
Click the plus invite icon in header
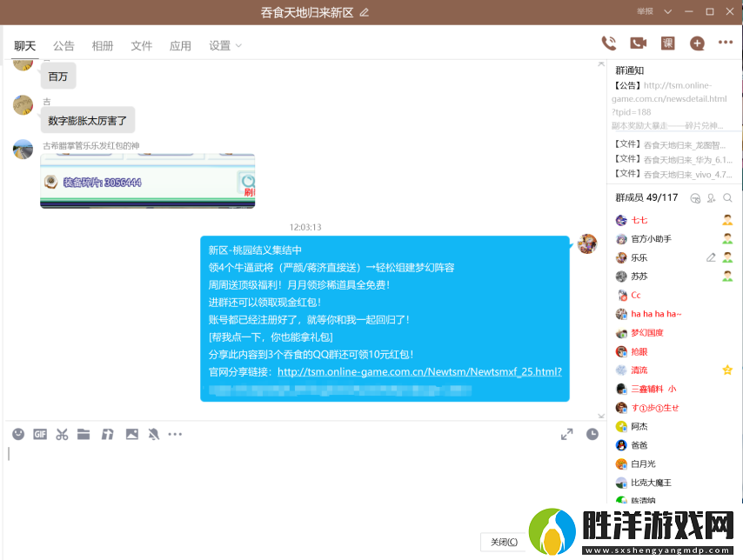click(x=697, y=43)
